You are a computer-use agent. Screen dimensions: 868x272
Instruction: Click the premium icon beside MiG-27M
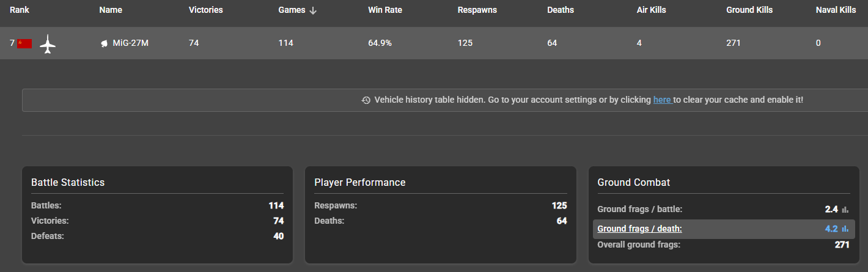pos(104,43)
